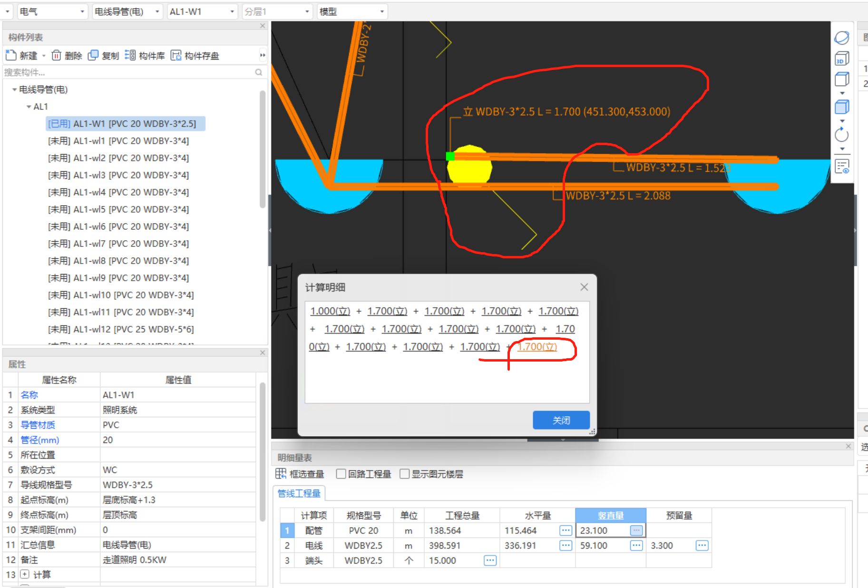Click the 竖直量 column header

611,515
